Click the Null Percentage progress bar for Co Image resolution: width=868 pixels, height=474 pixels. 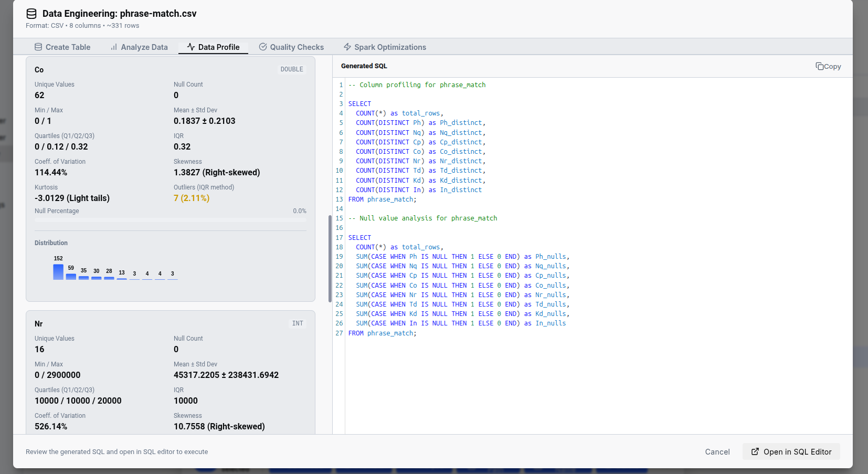(171, 220)
